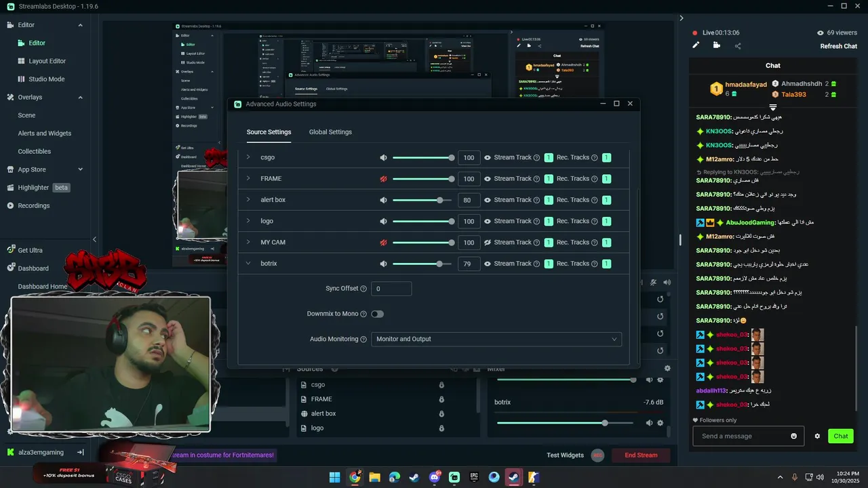This screenshot has height=488, width=868.
Task: Toggle MY CAM Stream Track 1 box
Action: 549,243
